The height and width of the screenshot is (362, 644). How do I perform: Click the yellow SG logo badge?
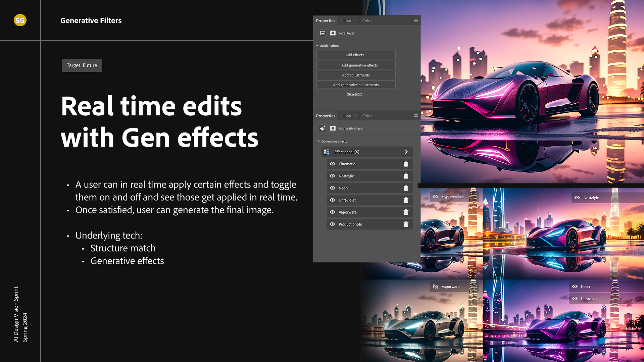pyautogui.click(x=20, y=20)
